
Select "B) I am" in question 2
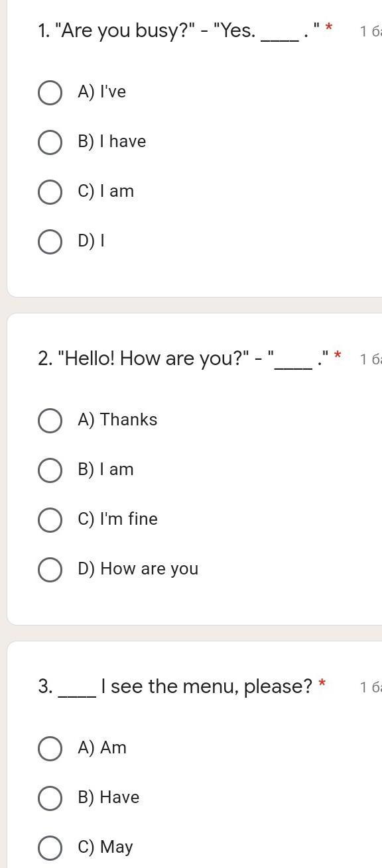click(50, 470)
